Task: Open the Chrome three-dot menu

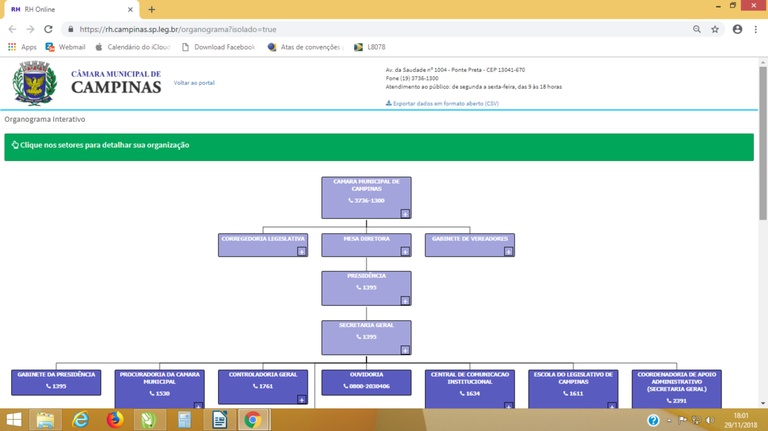Action: [x=756, y=29]
